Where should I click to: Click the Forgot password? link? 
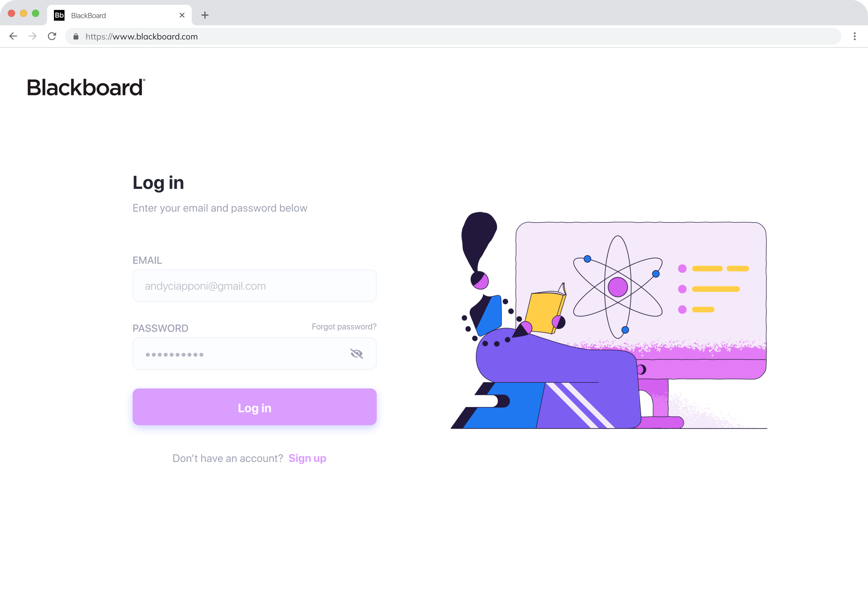coord(344,327)
